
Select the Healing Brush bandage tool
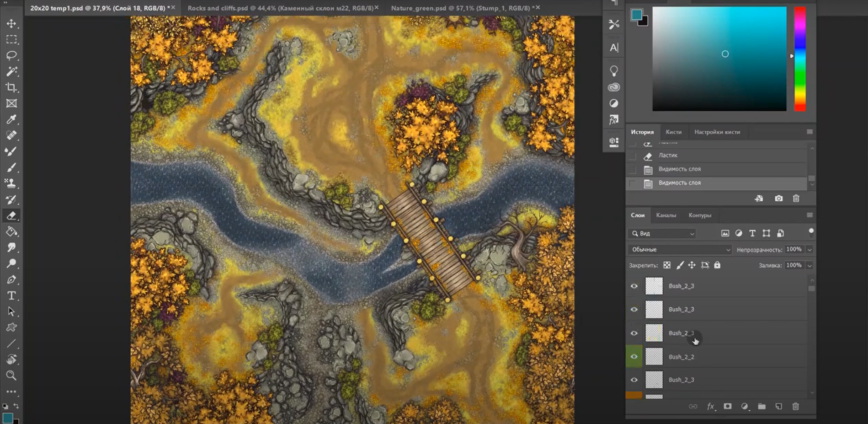pos(11,135)
